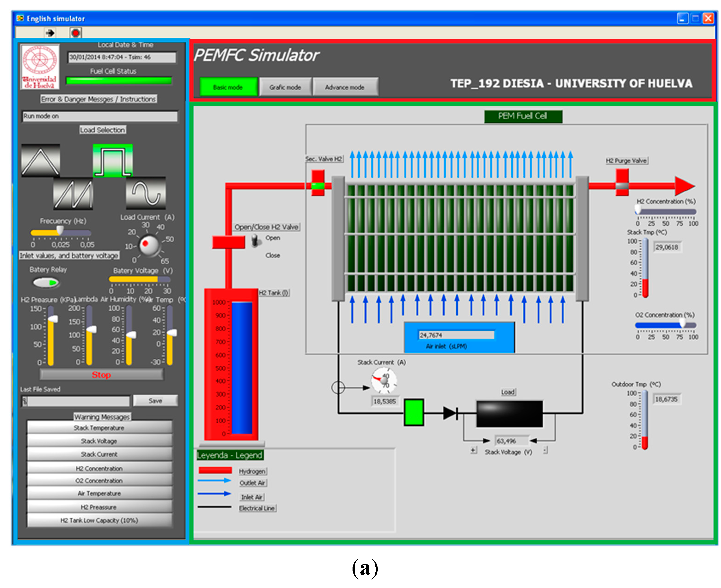
Task: Select the square wave load icon
Action: pyautogui.click(x=113, y=161)
